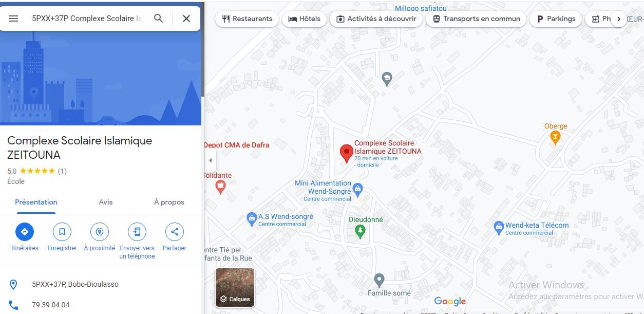This screenshot has width=644, height=314.
Task: Open the Calques layers thumbnail
Action: pyautogui.click(x=235, y=287)
